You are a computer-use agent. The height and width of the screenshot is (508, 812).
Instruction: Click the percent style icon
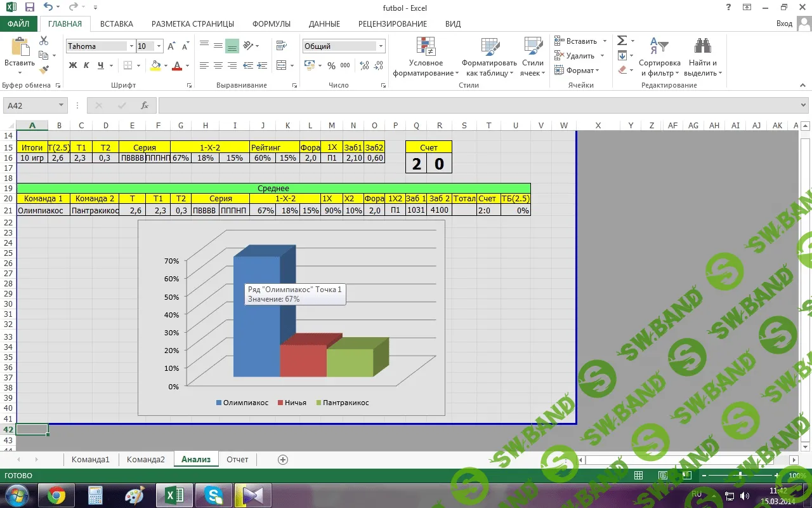pyautogui.click(x=331, y=65)
